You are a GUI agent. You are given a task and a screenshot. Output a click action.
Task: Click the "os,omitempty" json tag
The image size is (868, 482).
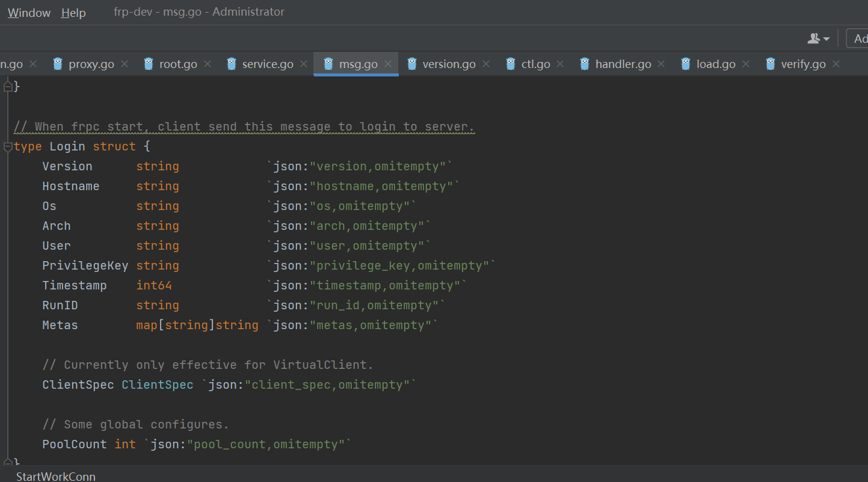pyautogui.click(x=342, y=206)
